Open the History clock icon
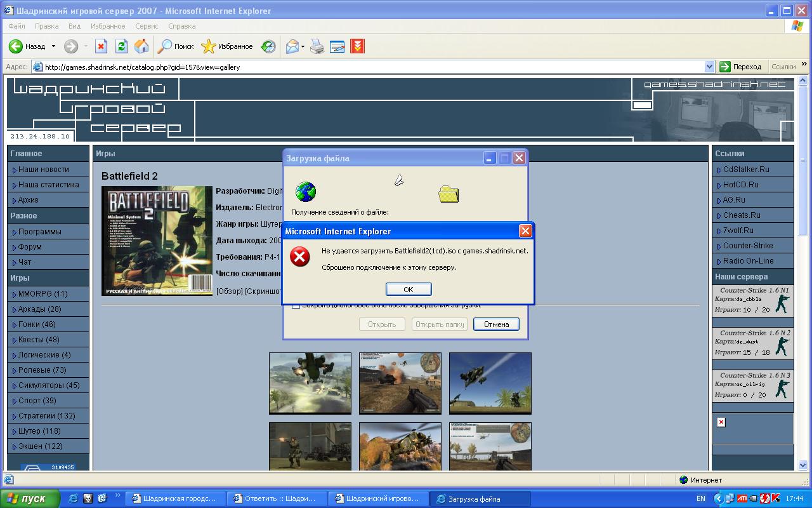This screenshot has width=812, height=508. pyautogui.click(x=268, y=46)
